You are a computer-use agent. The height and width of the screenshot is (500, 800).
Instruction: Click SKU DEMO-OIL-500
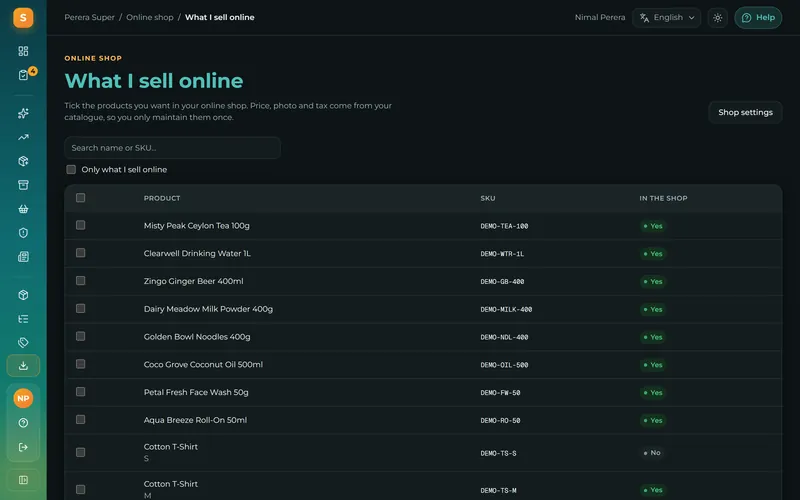[504, 365]
